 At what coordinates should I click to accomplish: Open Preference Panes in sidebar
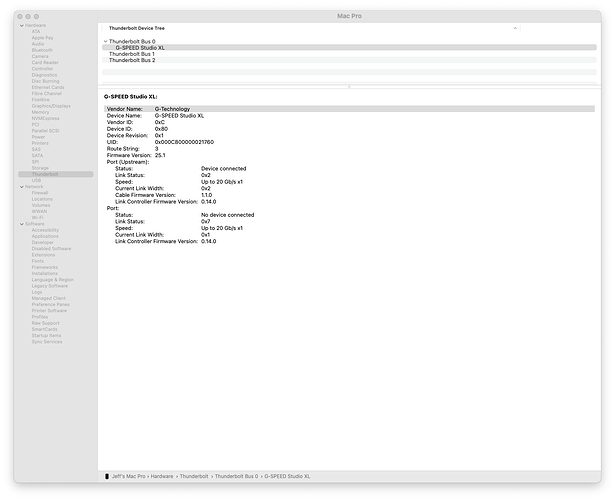(x=51, y=305)
